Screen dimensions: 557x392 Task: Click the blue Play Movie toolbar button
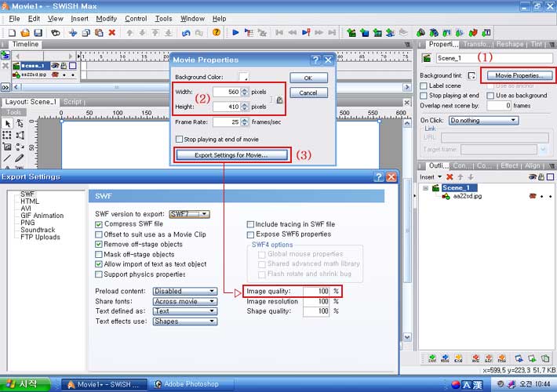235,33
